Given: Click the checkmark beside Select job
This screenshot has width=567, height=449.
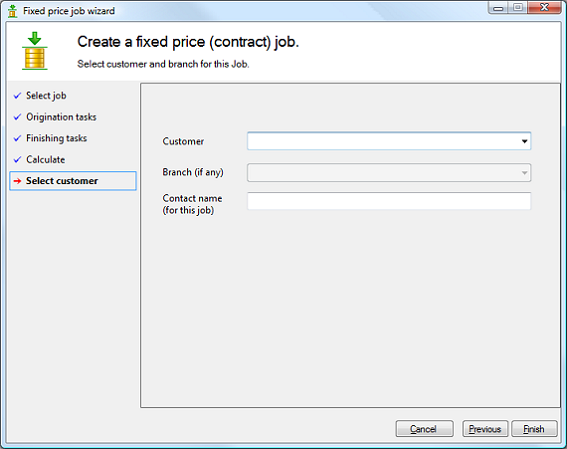Looking at the screenshot, I should click(17, 96).
